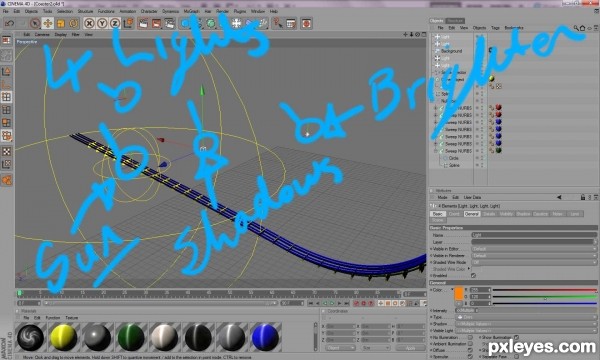Select the Background object in the tree
600x360 pixels.
(452, 51)
